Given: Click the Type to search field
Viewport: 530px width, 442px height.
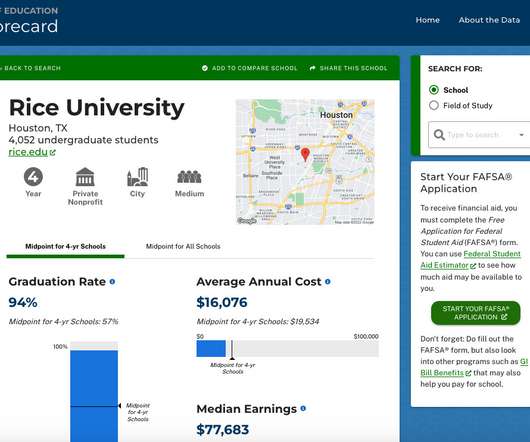Looking at the screenshot, I should pyautogui.click(x=478, y=134).
